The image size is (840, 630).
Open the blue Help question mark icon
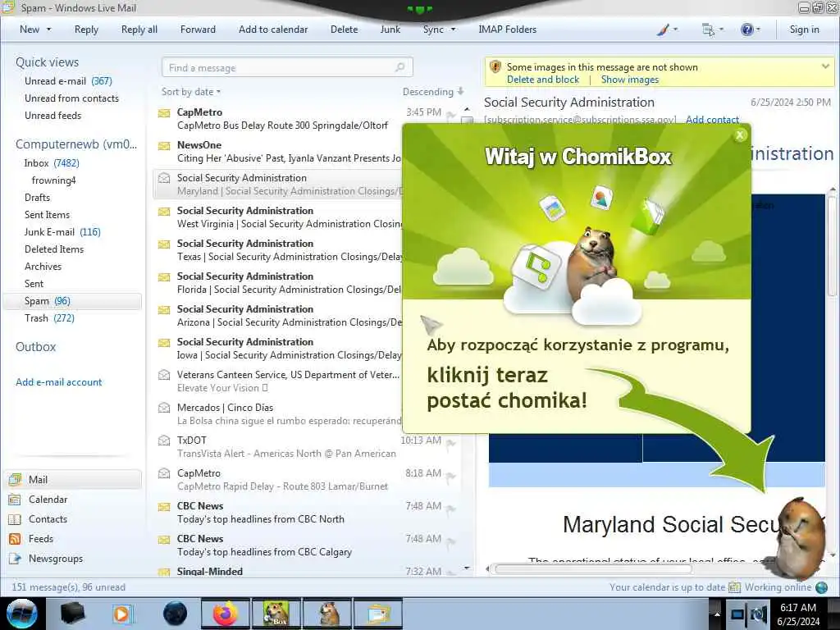[746, 30]
